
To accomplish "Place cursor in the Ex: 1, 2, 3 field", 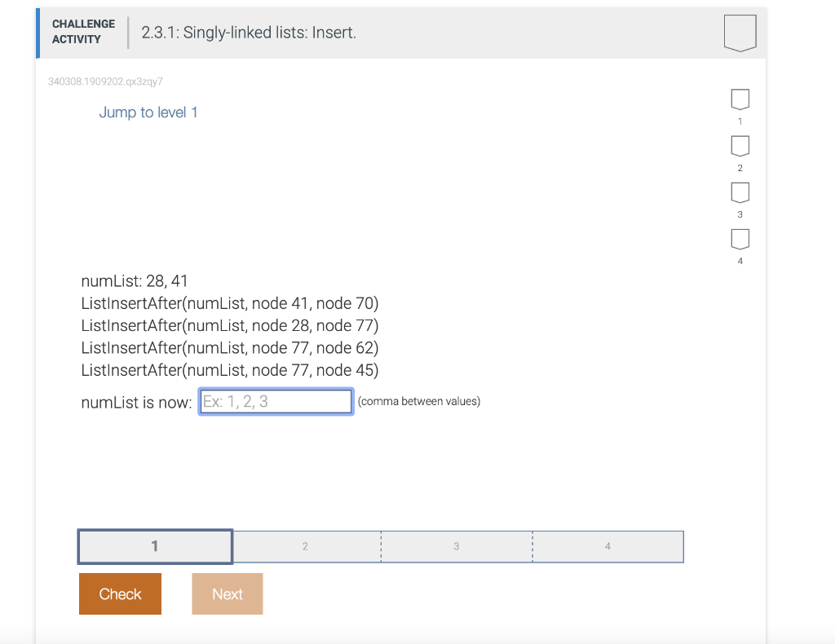I will pyautogui.click(x=275, y=400).
